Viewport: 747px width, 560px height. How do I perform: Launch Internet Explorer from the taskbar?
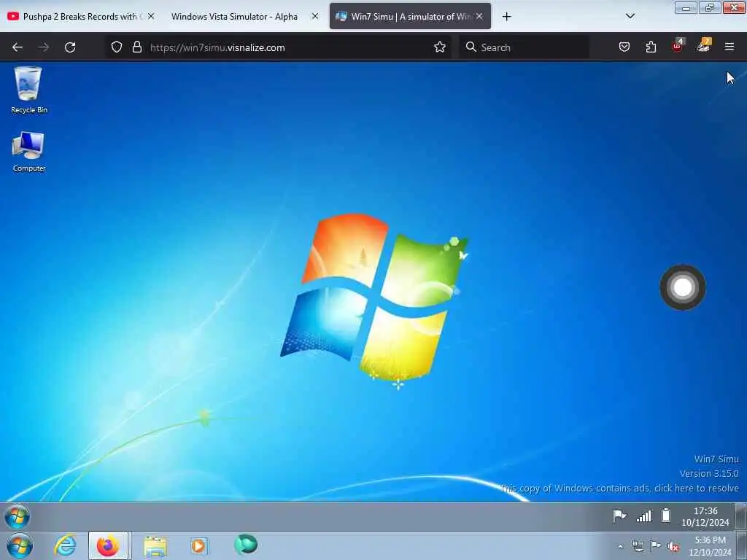tap(65, 545)
